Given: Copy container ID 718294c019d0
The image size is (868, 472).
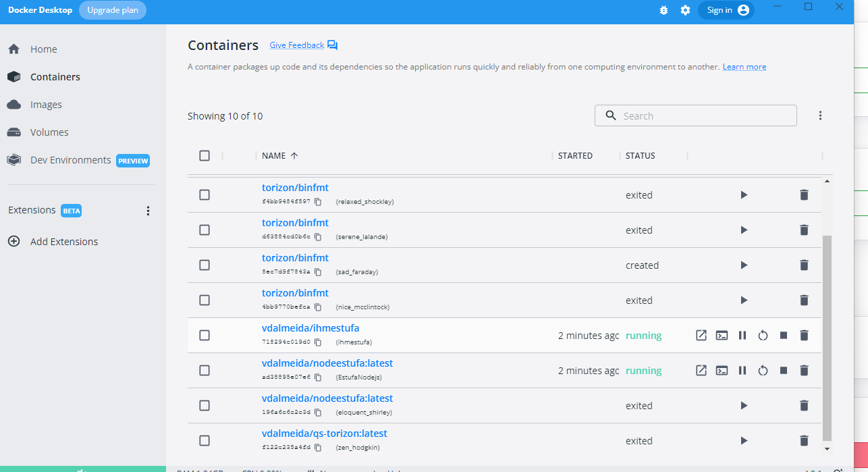Looking at the screenshot, I should (x=318, y=342).
